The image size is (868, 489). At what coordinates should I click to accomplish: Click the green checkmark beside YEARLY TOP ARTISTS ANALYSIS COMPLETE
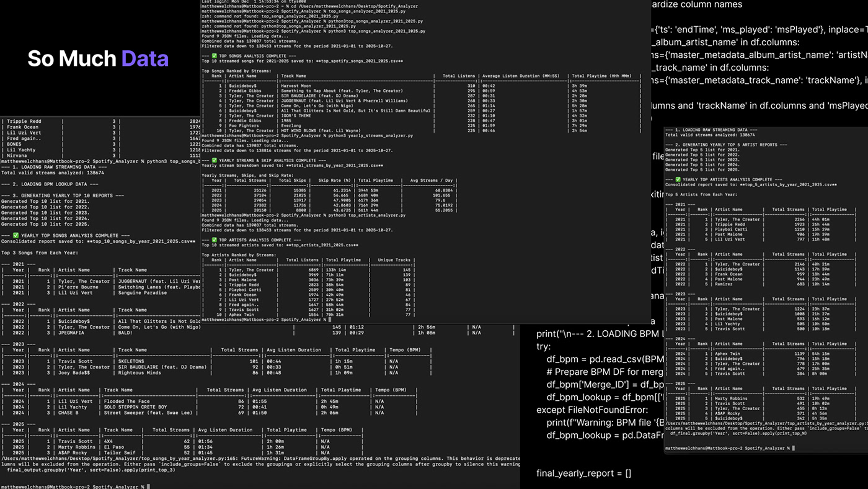[x=677, y=179]
